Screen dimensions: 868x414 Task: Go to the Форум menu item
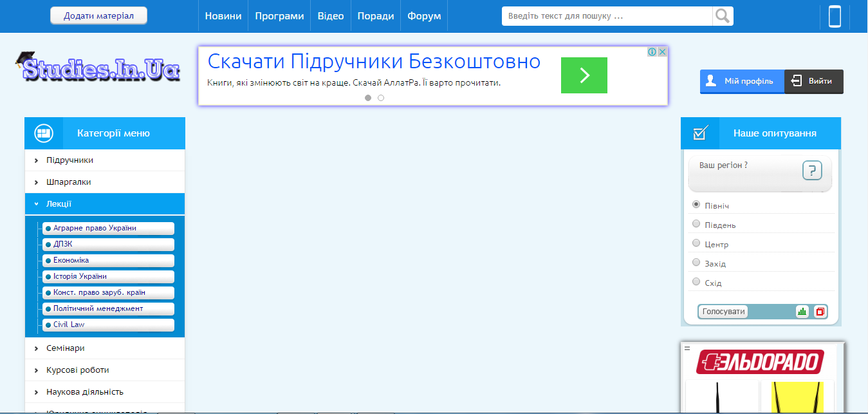(424, 16)
